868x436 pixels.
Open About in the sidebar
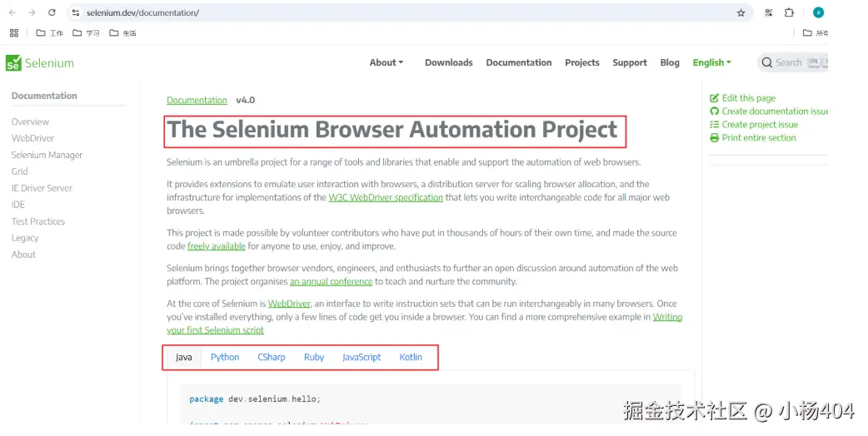coord(23,255)
